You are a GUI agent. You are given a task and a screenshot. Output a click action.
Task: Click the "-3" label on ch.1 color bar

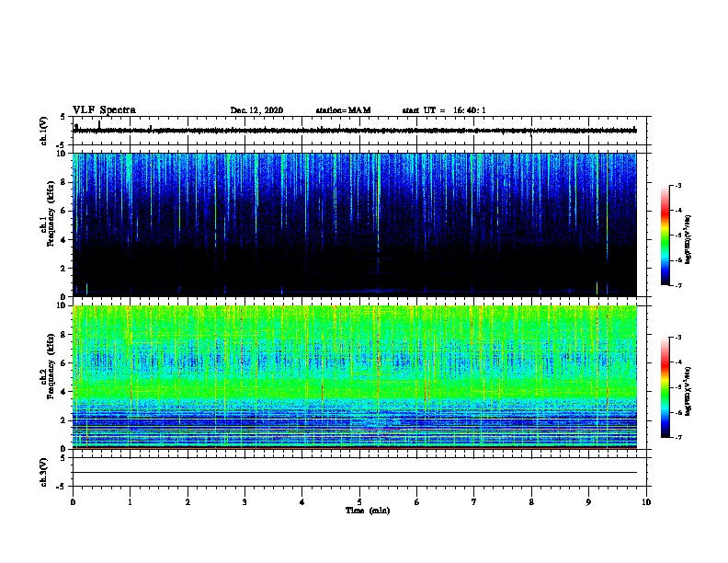pyautogui.click(x=678, y=185)
